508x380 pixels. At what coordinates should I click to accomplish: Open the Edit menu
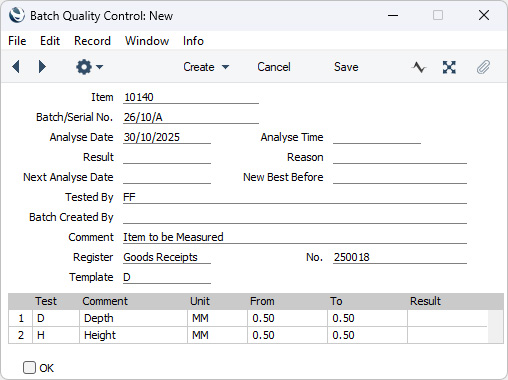tap(50, 41)
